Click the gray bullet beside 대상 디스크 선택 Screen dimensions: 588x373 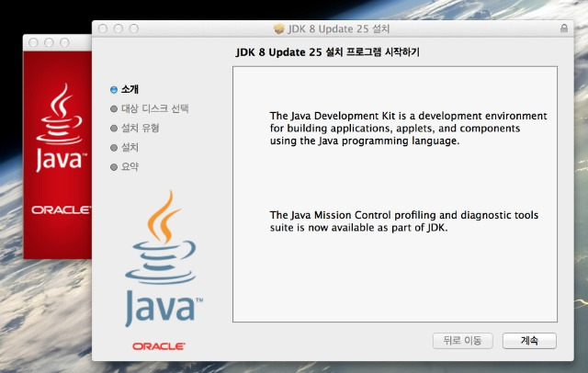click(x=114, y=109)
